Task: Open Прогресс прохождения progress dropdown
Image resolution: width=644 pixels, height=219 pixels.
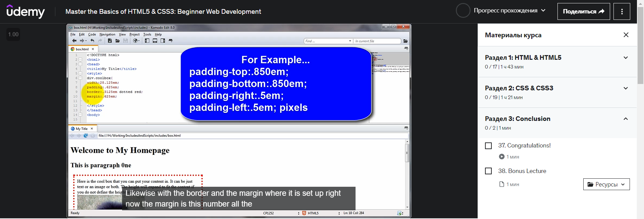Action: tap(500, 11)
